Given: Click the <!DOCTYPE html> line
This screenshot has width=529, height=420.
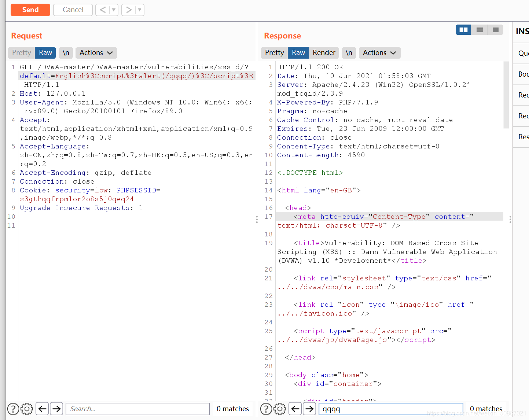Looking at the screenshot, I should click(x=310, y=173).
